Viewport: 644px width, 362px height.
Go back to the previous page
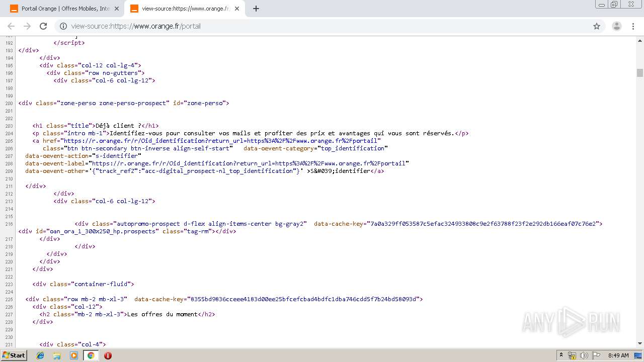tap(11, 26)
